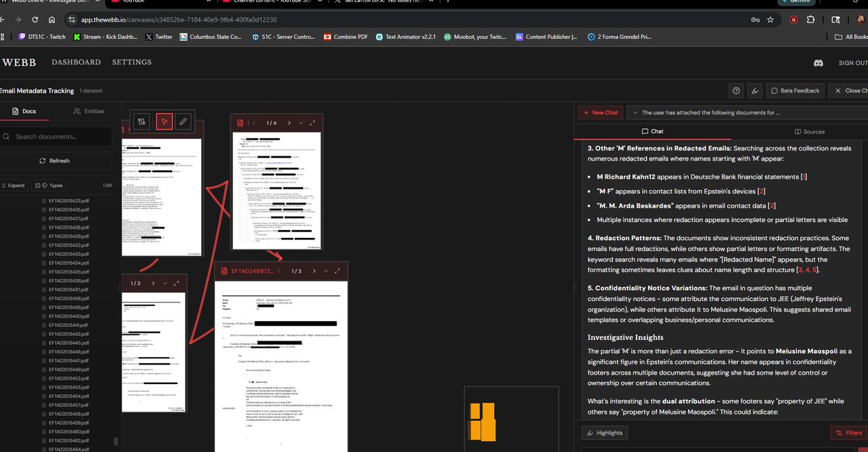This screenshot has height=452, width=868.
Task: Select file EFTA02513441.pdf
Action: [68, 325]
